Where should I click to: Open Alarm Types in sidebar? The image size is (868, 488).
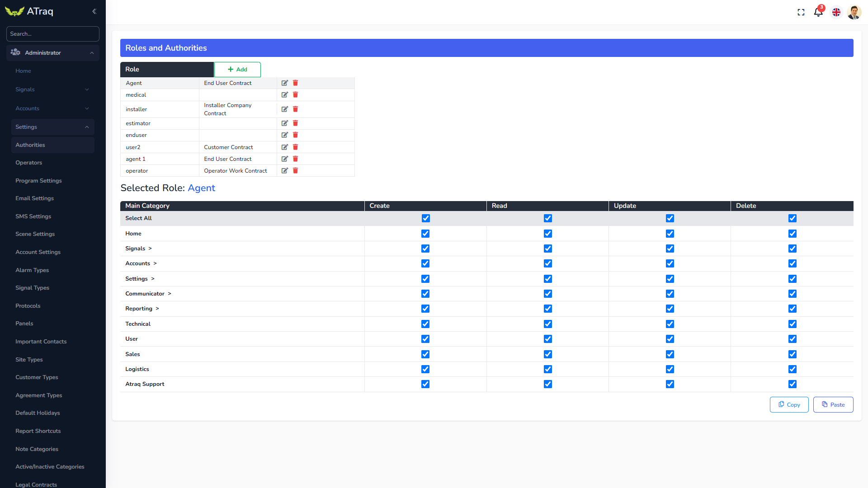tap(32, 270)
